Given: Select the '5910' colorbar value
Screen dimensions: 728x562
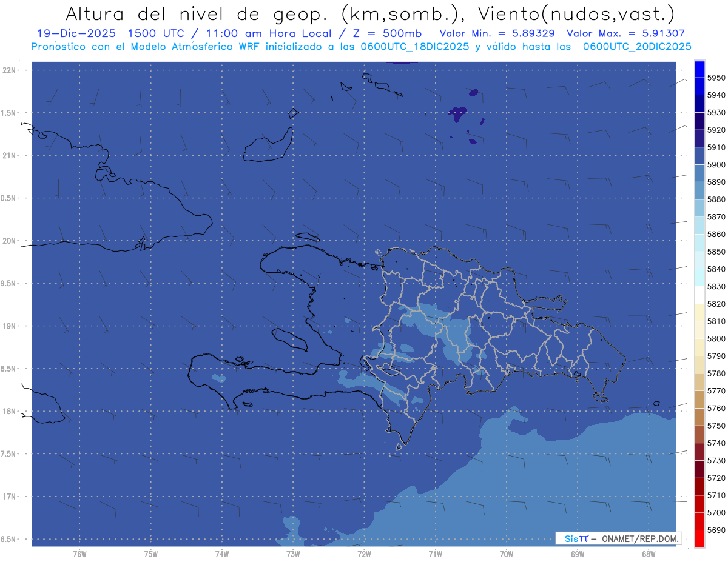Looking at the screenshot, I should tap(716, 147).
